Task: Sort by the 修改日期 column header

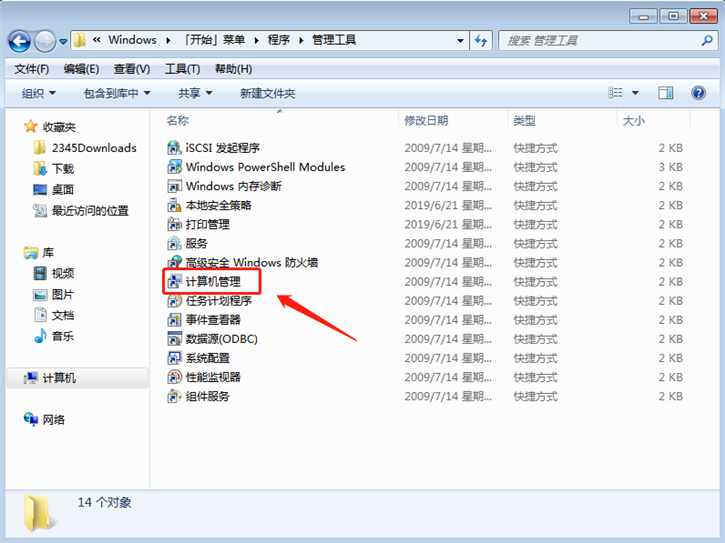Action: pos(426,121)
